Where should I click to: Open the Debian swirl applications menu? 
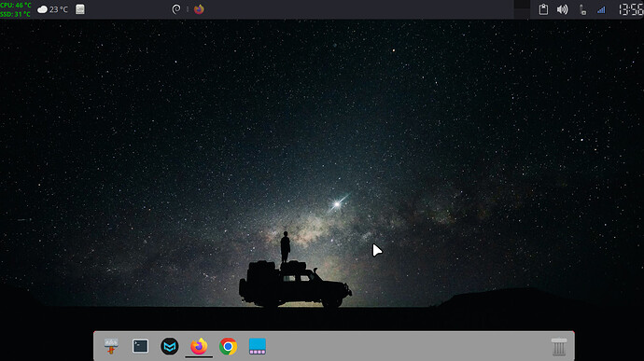(x=176, y=9)
